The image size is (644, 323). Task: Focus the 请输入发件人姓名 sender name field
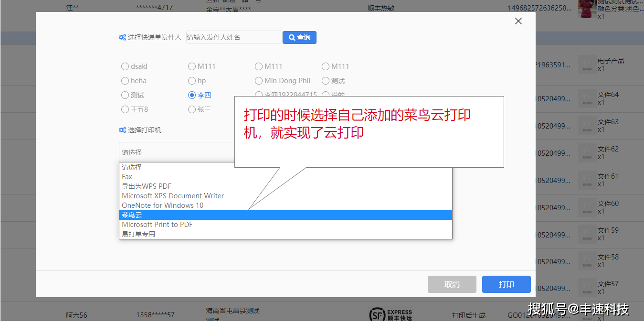[234, 37]
